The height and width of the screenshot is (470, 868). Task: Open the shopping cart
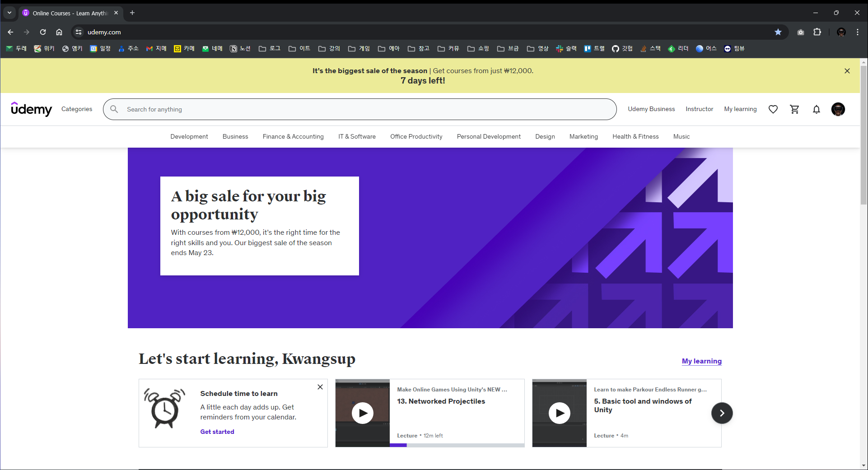(x=795, y=109)
